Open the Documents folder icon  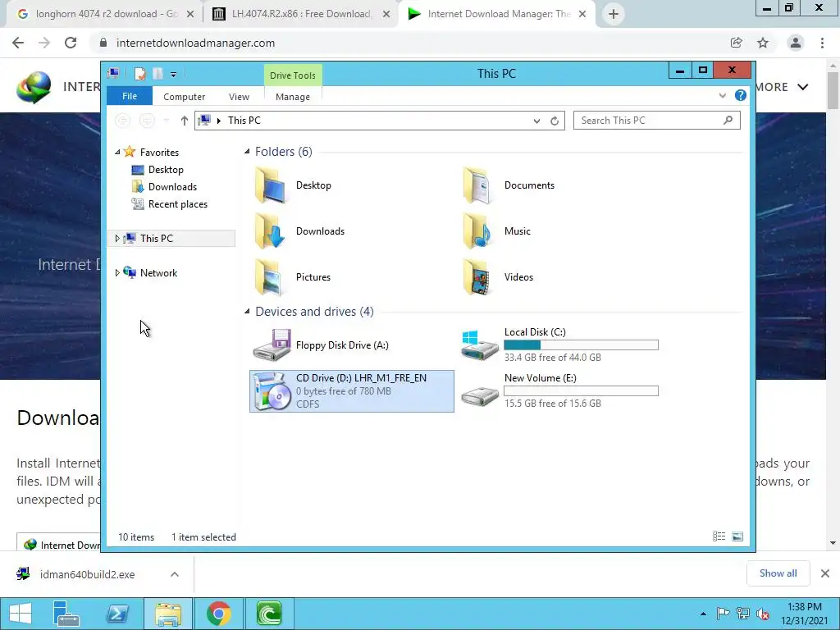tap(478, 185)
